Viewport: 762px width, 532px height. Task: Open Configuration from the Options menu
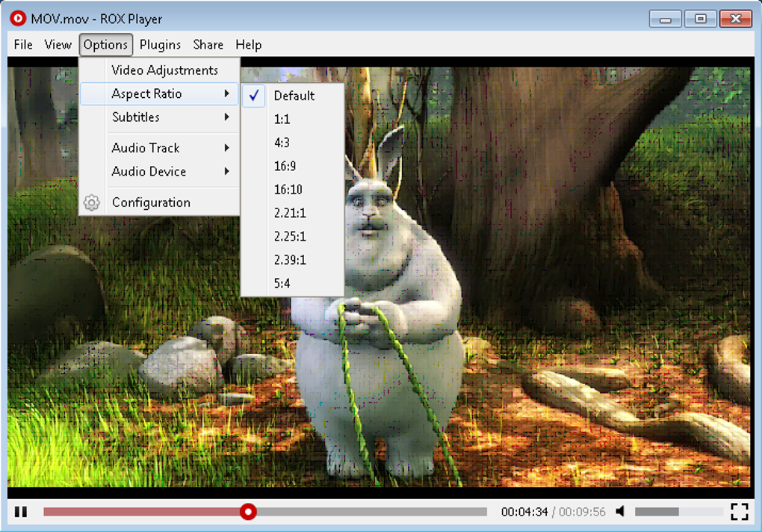point(159,202)
